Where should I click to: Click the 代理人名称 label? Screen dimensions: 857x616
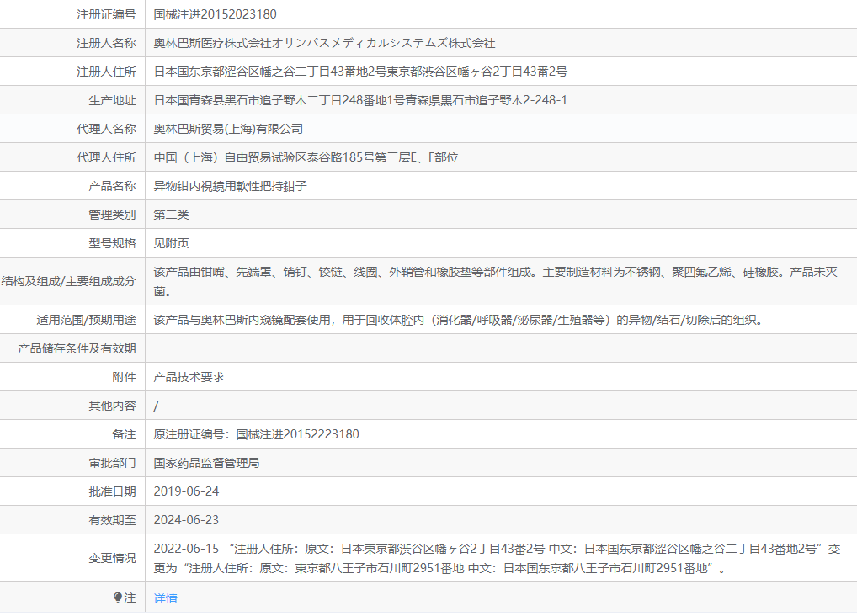(106, 129)
